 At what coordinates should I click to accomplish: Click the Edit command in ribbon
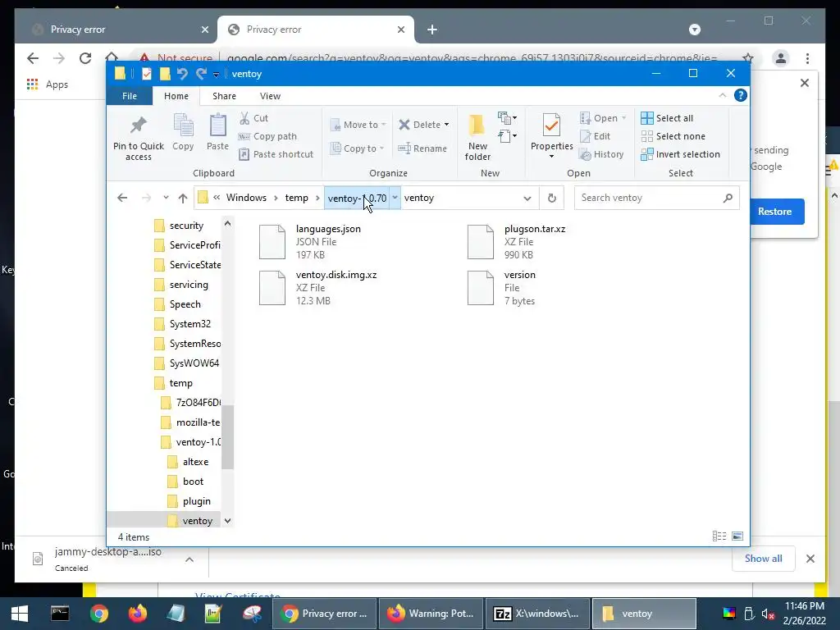[595, 136]
